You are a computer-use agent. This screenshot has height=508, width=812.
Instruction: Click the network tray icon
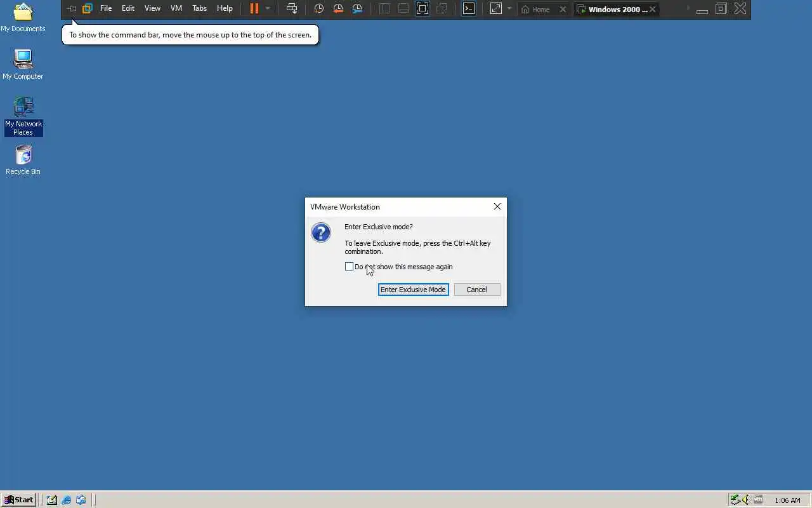click(735, 500)
